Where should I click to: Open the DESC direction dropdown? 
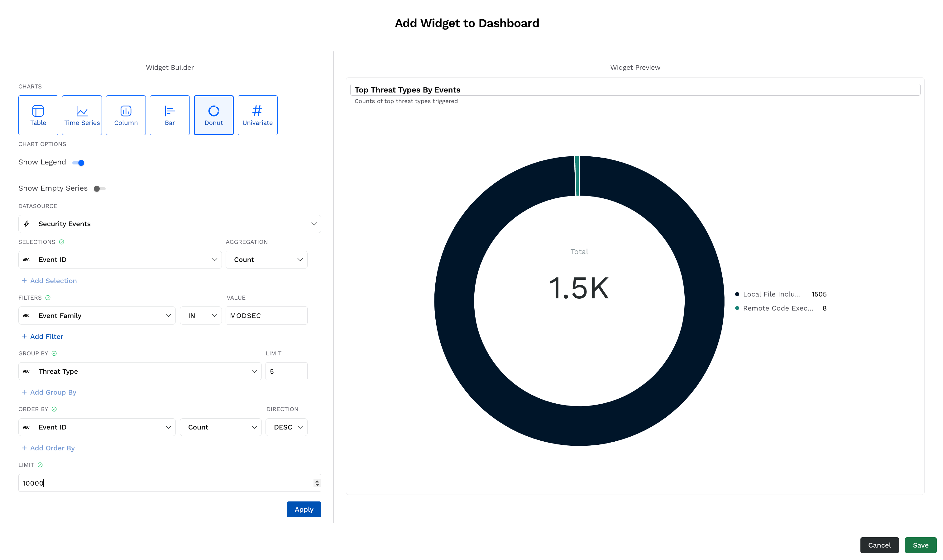coord(286,427)
